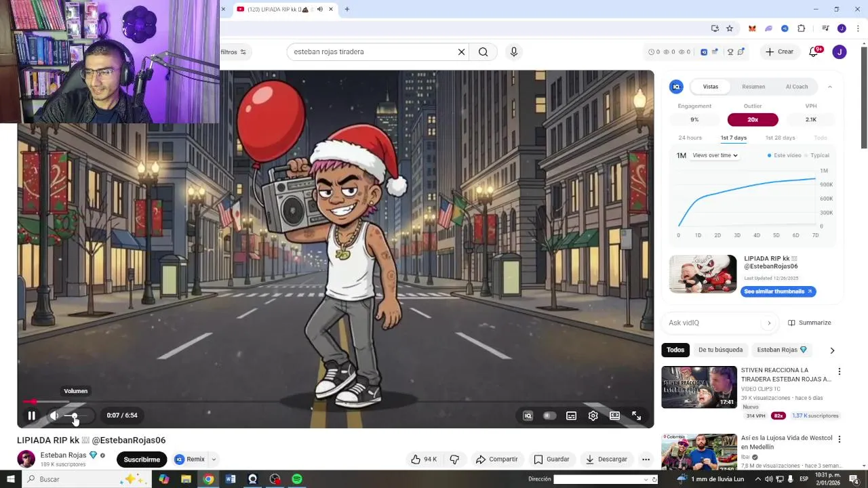The height and width of the screenshot is (488, 868).
Task: Clear the search box text
Action: point(461,52)
